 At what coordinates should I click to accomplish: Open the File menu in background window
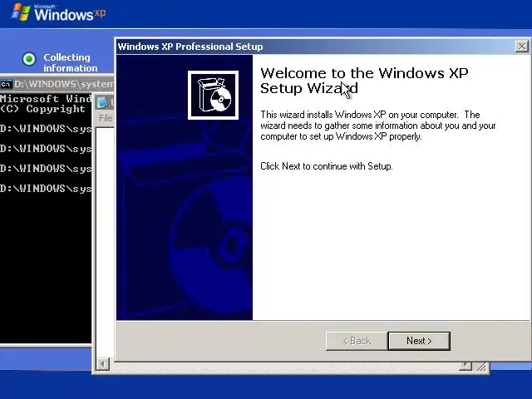[x=106, y=118]
